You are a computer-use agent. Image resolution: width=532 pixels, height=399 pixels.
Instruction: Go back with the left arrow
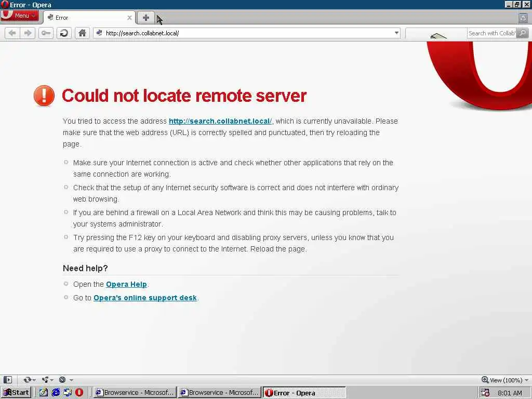pyautogui.click(x=12, y=33)
